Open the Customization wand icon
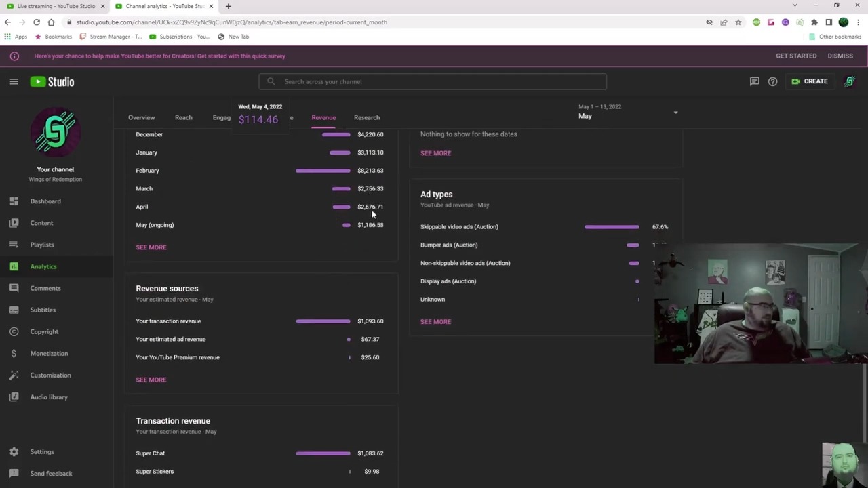This screenshot has width=868, height=488. click(x=14, y=375)
